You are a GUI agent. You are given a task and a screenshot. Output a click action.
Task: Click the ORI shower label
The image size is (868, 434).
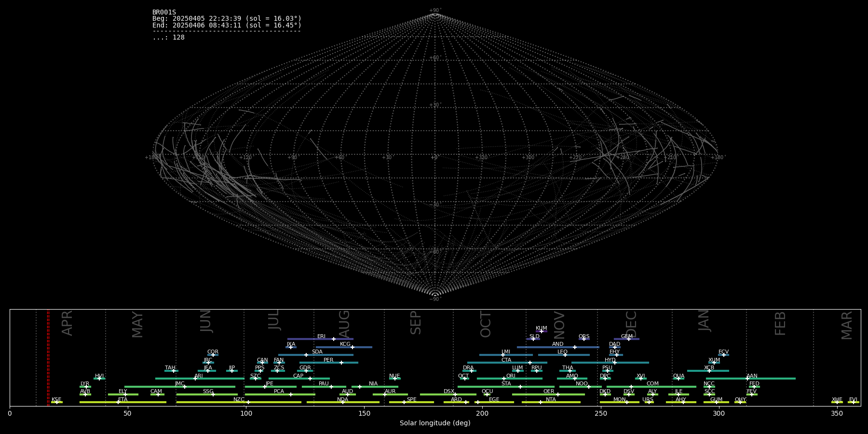pos(511,376)
